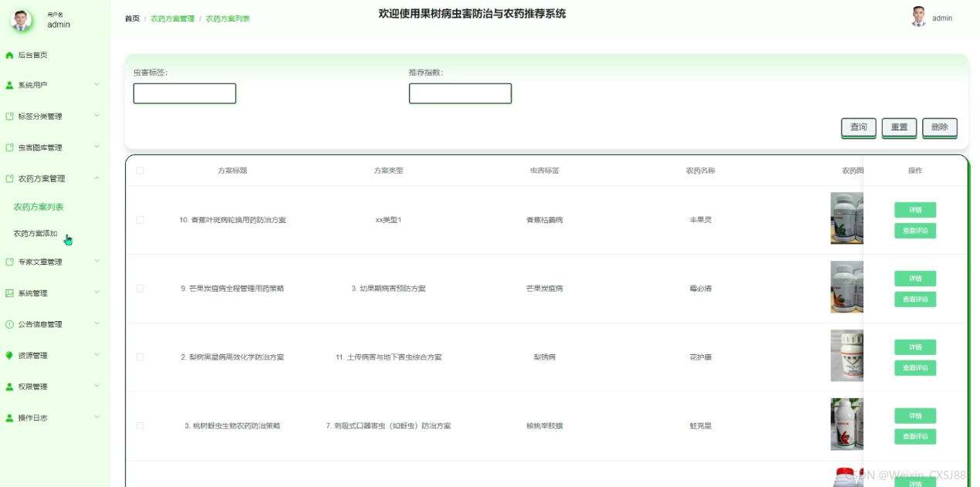Focus the 推荐指数 input field
The height and width of the screenshot is (487, 980).
460,93
